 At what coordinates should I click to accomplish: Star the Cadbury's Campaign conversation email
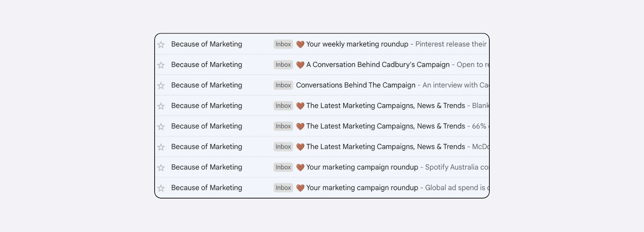(x=161, y=65)
